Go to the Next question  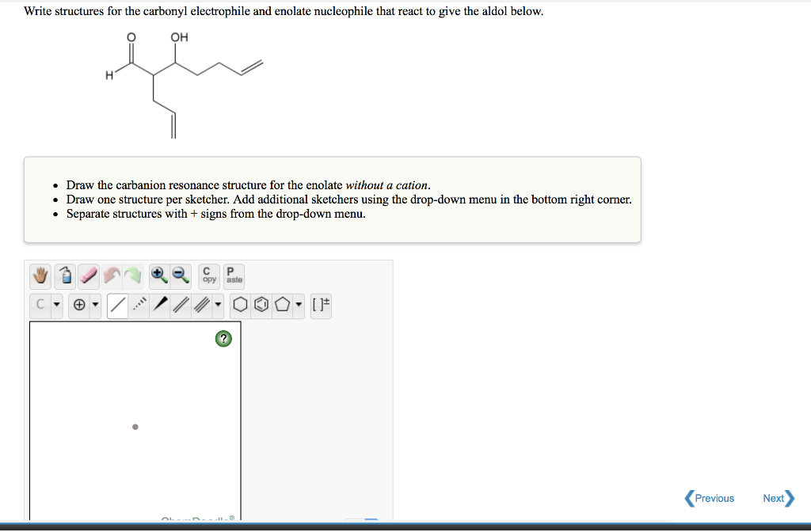(x=779, y=499)
